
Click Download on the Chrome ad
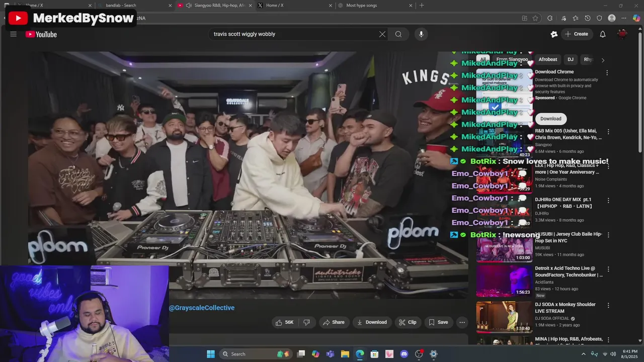pyautogui.click(x=551, y=119)
